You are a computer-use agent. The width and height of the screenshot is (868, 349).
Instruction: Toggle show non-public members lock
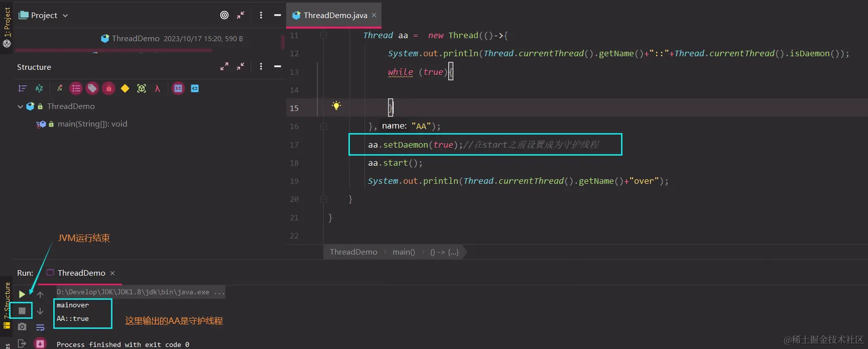108,88
